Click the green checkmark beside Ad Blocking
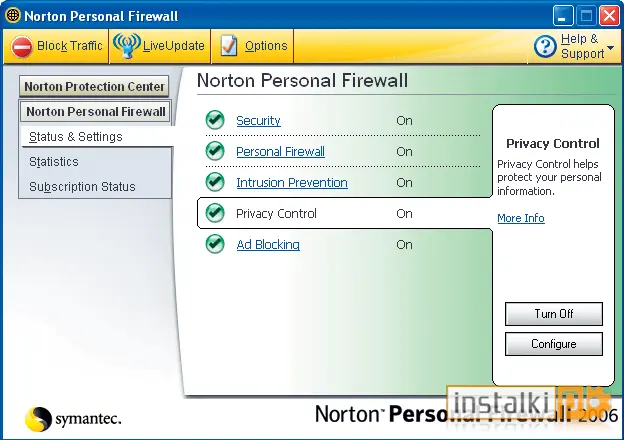This screenshot has width=624, height=440. tap(215, 244)
